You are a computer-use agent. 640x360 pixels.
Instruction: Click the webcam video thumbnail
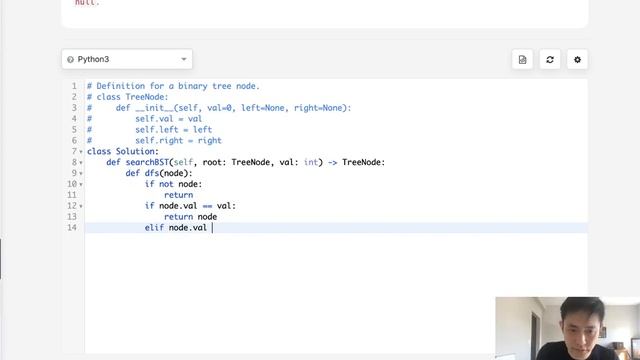click(567, 328)
